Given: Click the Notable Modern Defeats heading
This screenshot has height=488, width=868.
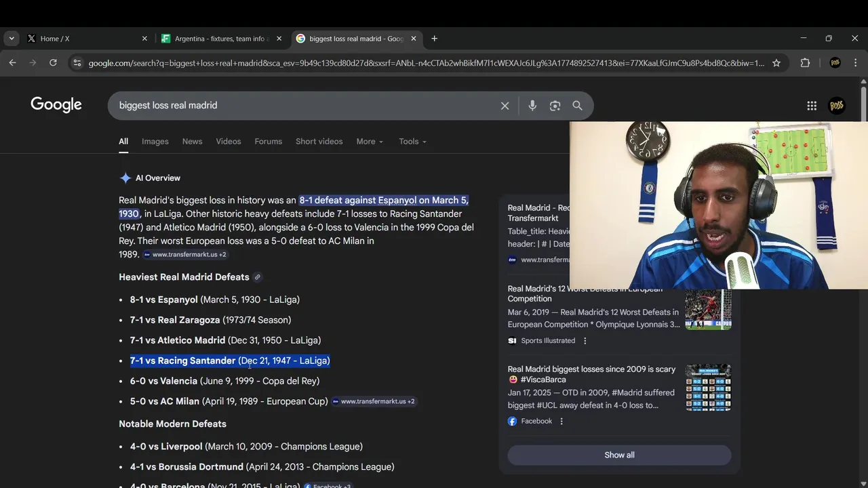Looking at the screenshot, I should tap(172, 424).
